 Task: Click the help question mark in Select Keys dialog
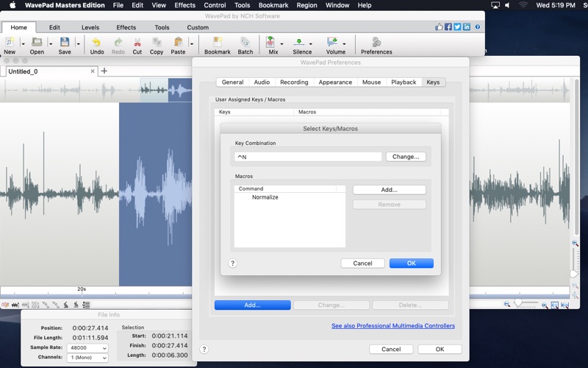coord(233,263)
